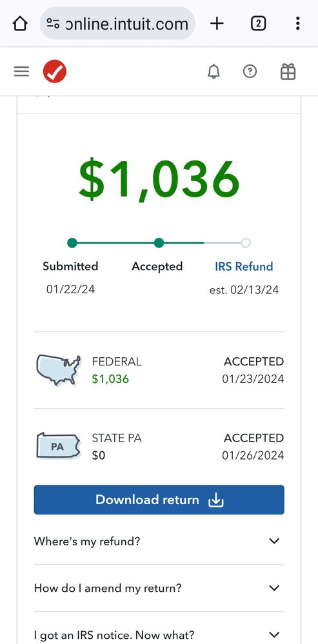Screen dimensions: 318x644
Task: Open the hamburger navigation menu
Action: point(21,72)
